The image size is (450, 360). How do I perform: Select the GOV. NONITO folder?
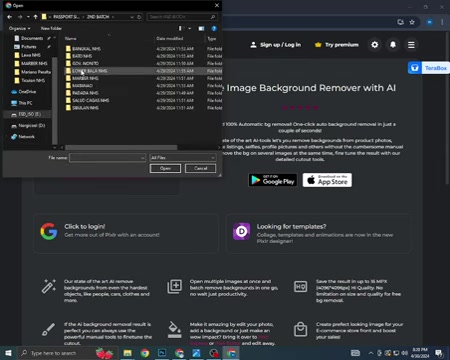(85, 63)
